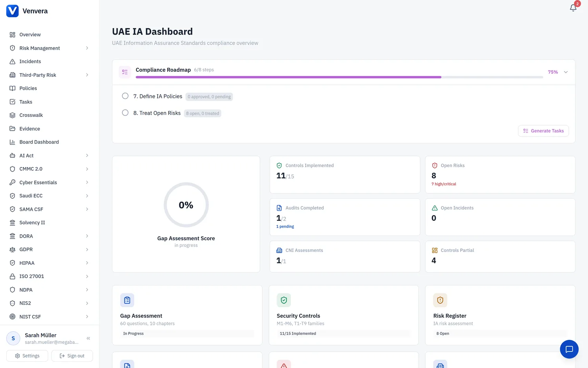Click the Overview grid icon
588x368 pixels.
pos(13,35)
